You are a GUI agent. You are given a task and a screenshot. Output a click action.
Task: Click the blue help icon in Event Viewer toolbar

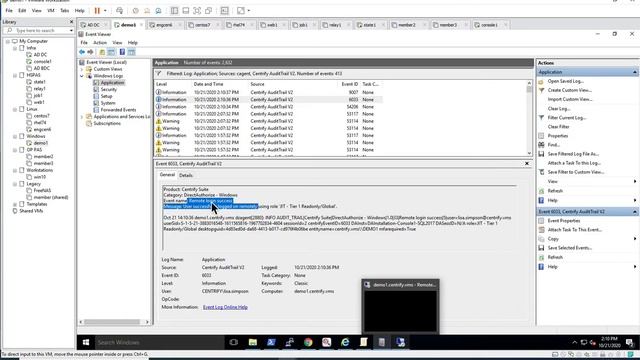pyautogui.click(x=122, y=52)
